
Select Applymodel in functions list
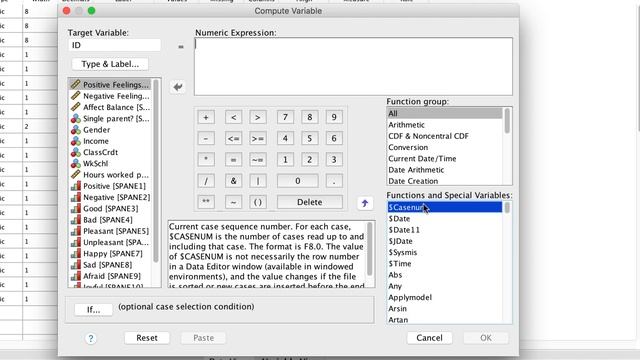coord(445,297)
